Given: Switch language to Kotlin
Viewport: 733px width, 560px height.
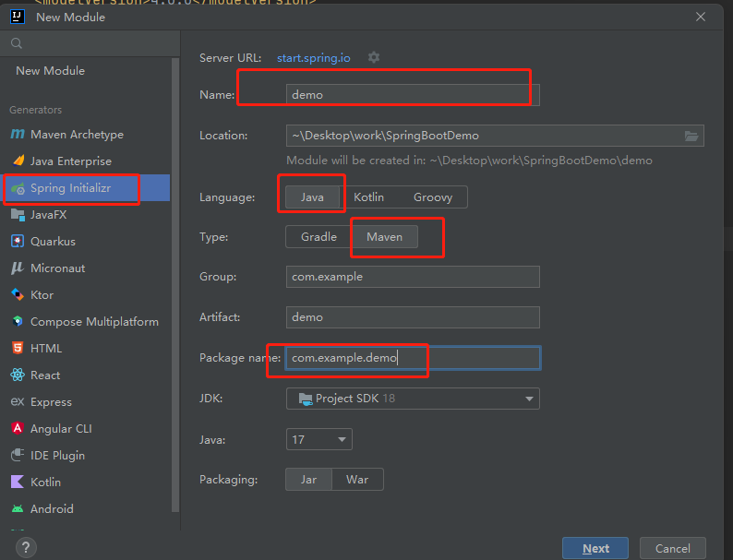Looking at the screenshot, I should [368, 197].
